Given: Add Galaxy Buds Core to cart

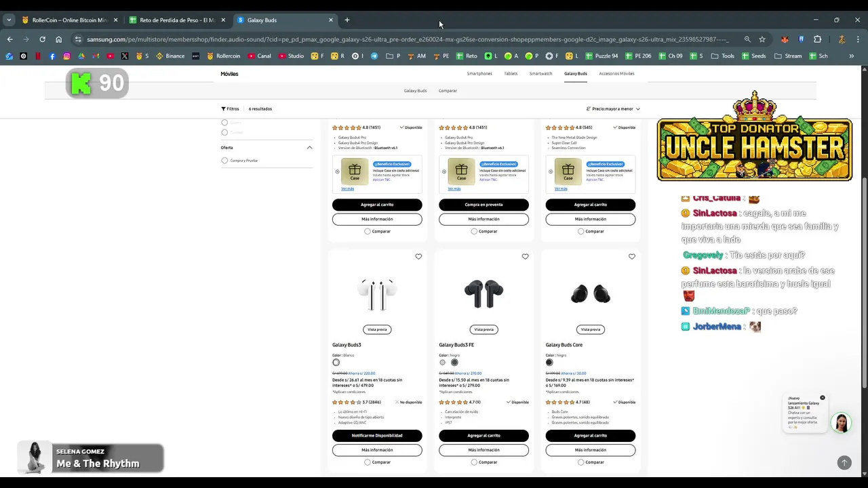Looking at the screenshot, I should pyautogui.click(x=591, y=435).
